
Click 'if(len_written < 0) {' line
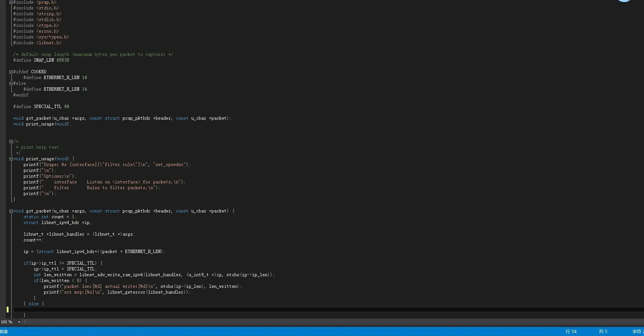pos(61,281)
